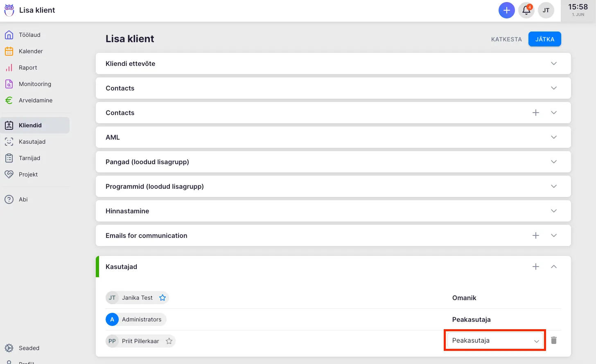Toggle the star next to Janika Test

pos(163,298)
